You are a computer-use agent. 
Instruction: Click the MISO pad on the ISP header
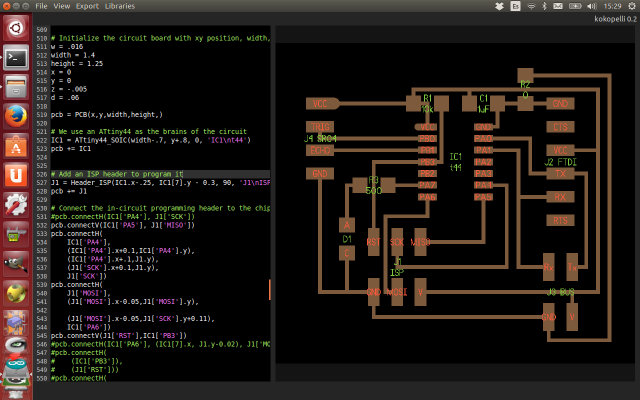point(421,242)
